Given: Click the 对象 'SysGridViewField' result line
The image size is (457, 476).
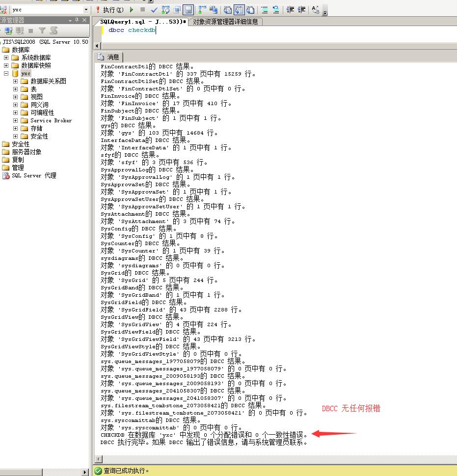Looking at the screenshot, I should coord(178,339).
